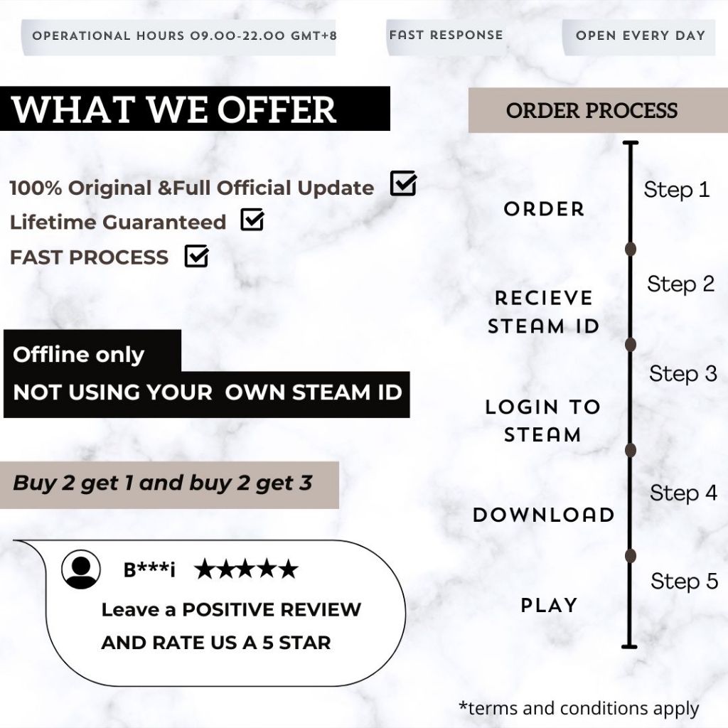Click the timeline dot below Step 4
This screenshot has width=728, height=728.
tap(630, 555)
